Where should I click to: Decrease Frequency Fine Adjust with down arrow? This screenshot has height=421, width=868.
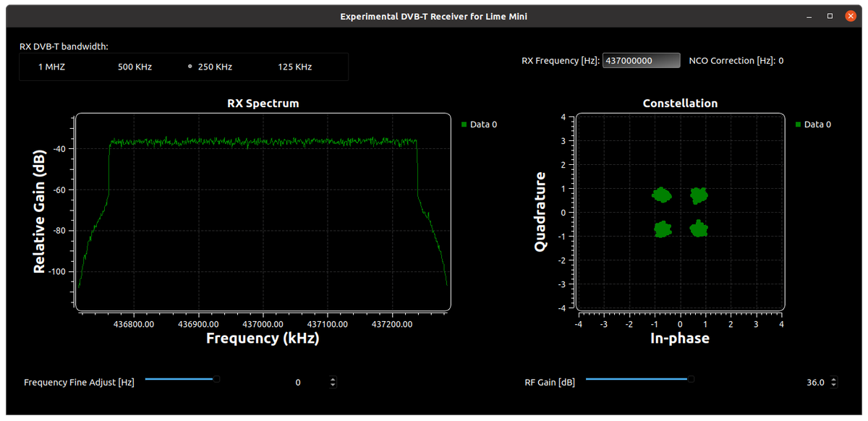(x=333, y=386)
